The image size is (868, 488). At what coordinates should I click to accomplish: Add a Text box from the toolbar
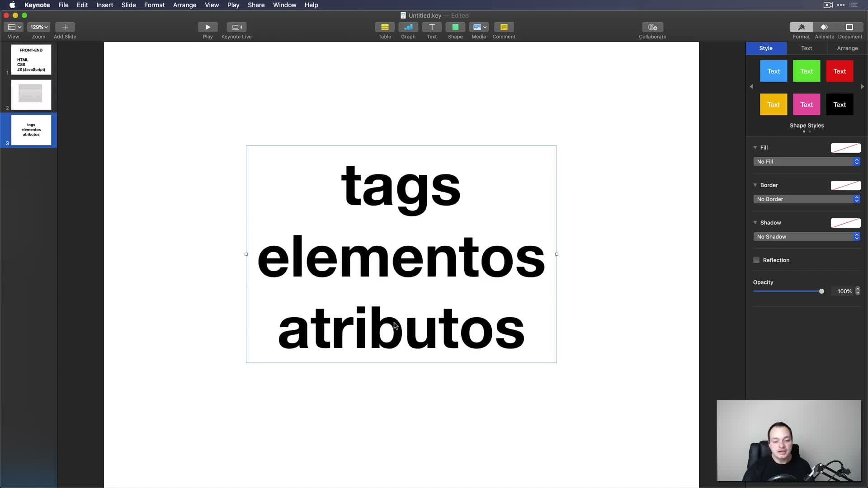coord(432,27)
